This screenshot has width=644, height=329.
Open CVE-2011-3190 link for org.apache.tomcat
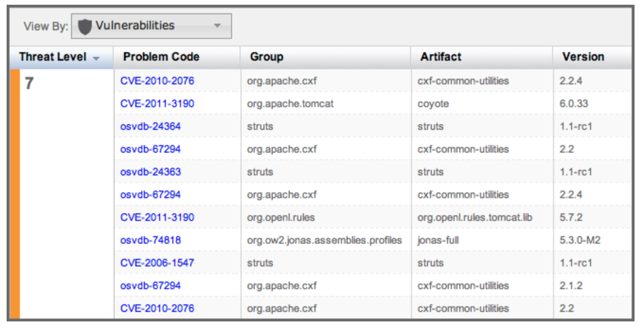tap(157, 104)
